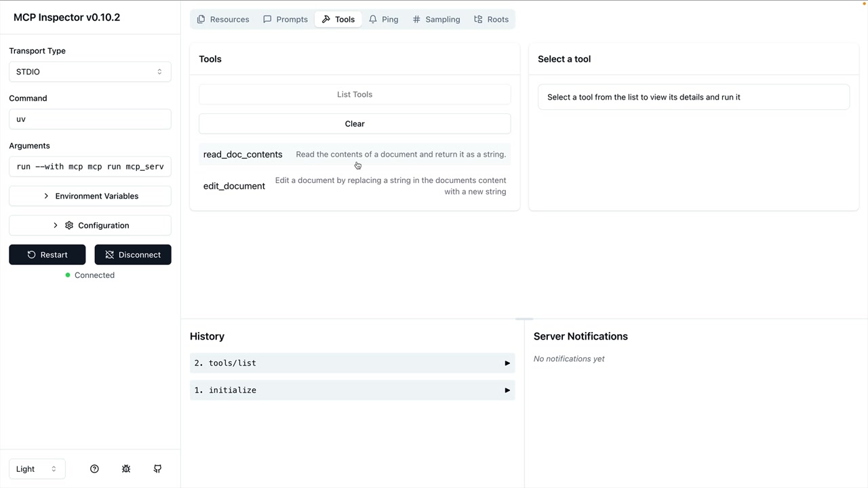Click the gear icon beside Configuration
This screenshot has width=868, height=488.
coord(69,226)
